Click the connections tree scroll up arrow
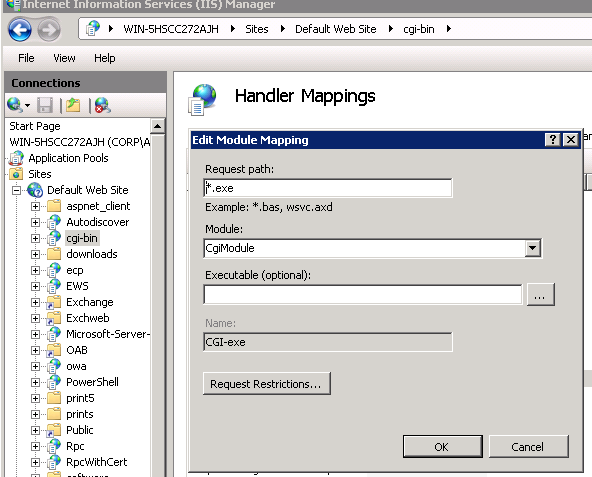Viewport: 592px width, 477px height. (x=157, y=126)
